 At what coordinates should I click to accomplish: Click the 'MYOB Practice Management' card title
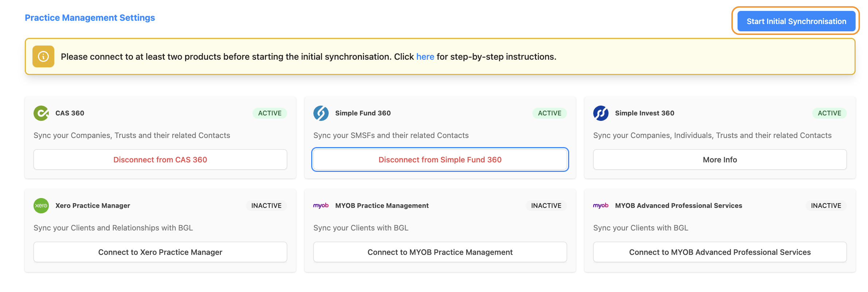pos(382,206)
